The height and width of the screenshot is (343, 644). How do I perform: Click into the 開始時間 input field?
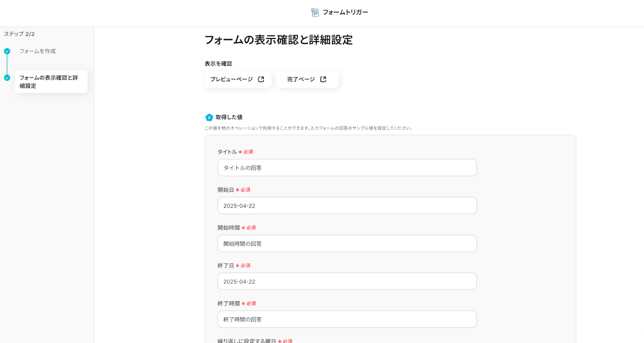347,244
